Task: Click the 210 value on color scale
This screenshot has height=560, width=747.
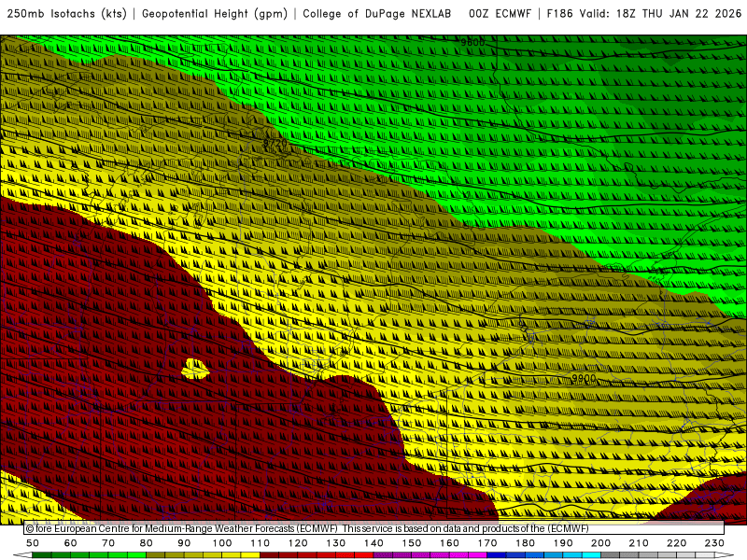Action: [x=639, y=543]
